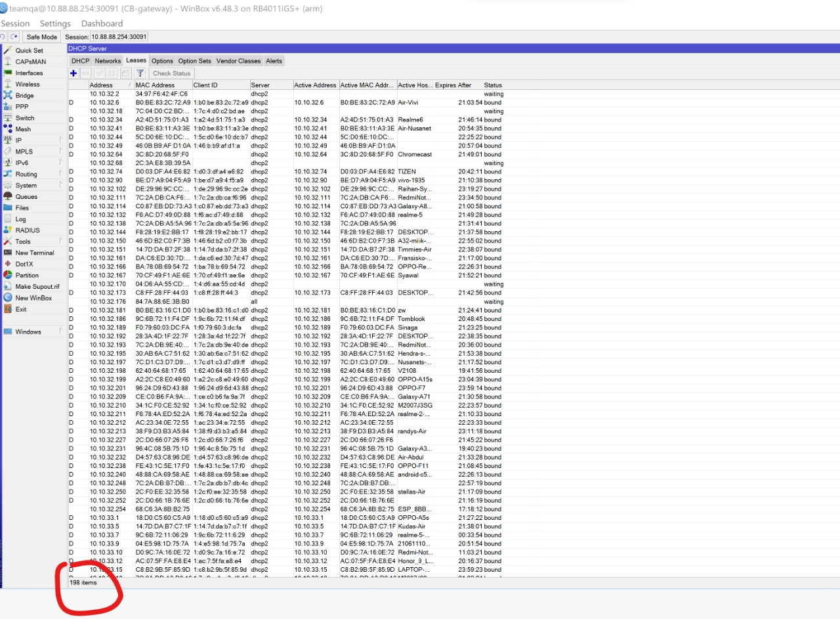Screen dimensions: 840x619
Task: Switch to the Vendor Classes tab
Action: [238, 61]
